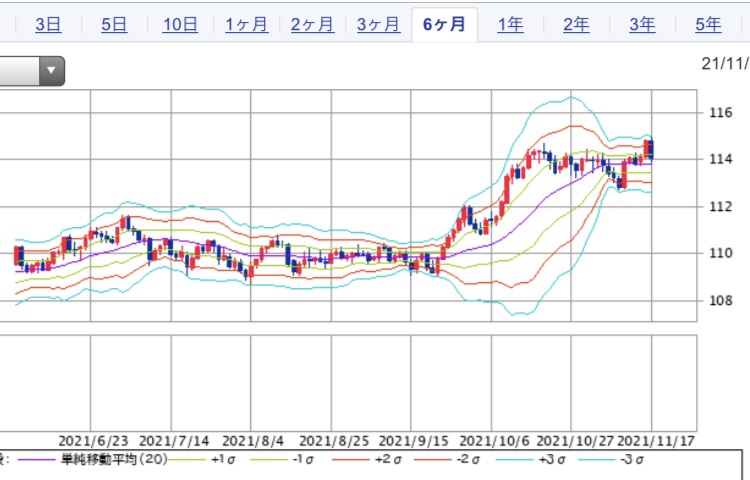Switch chart to 1ヶ月 period

(246, 25)
